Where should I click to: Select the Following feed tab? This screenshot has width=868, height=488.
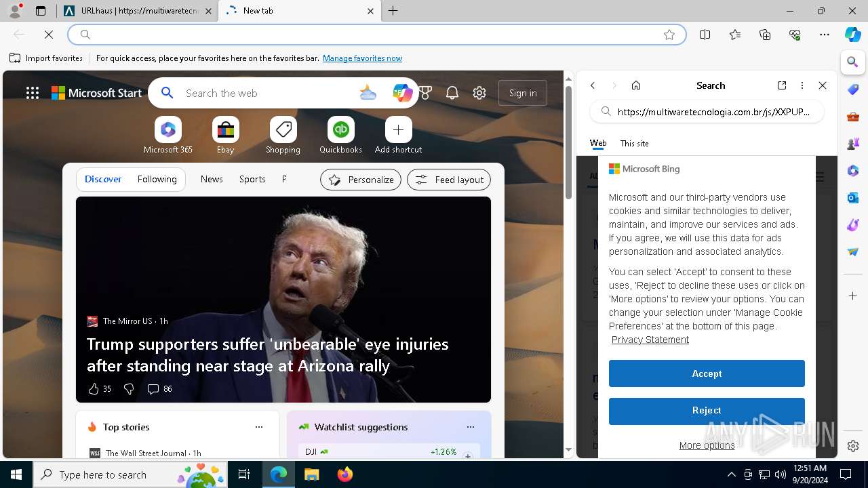pos(157,179)
